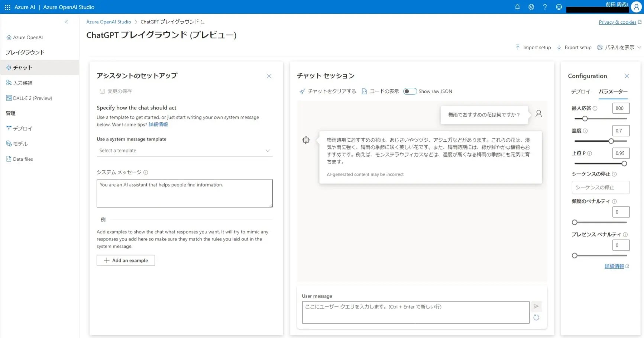Adjust the 温度 slider
This screenshot has width=644, height=338.
tap(611, 141)
